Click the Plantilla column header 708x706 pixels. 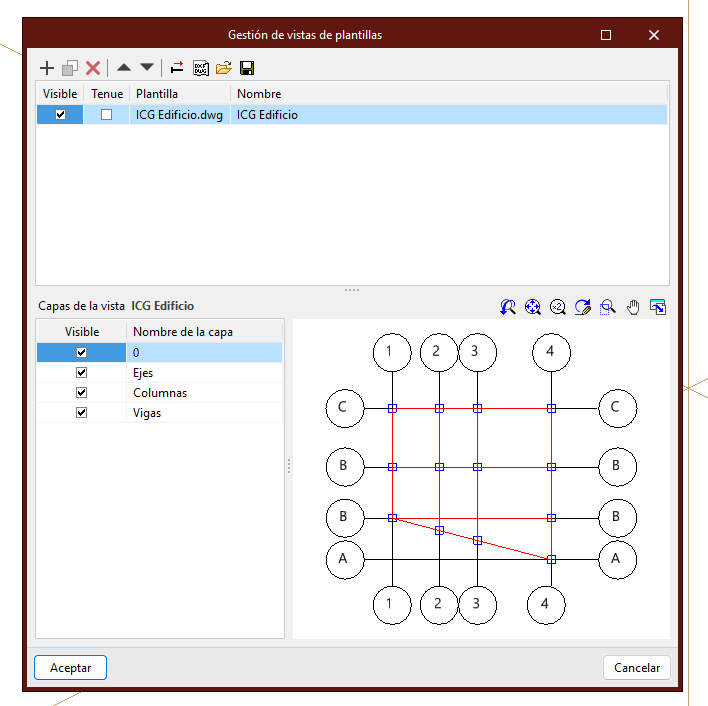180,94
